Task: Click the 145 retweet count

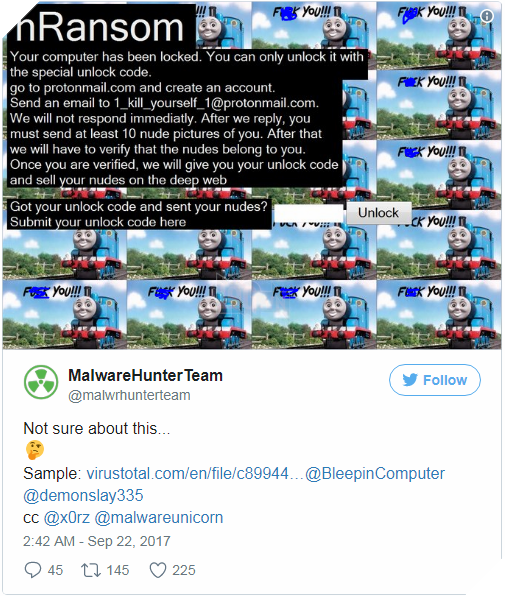Action: coord(118,570)
